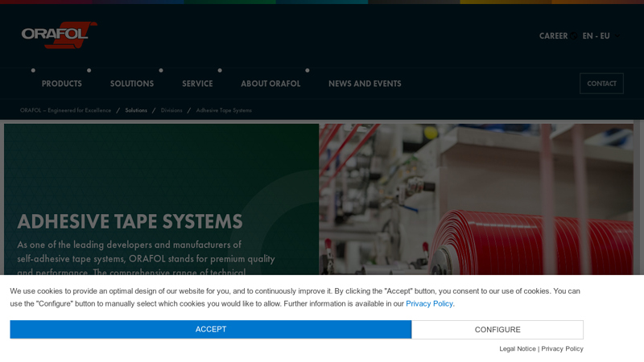Click the CONFIGURE cookies button
This screenshot has height=362, width=644.
click(x=497, y=330)
